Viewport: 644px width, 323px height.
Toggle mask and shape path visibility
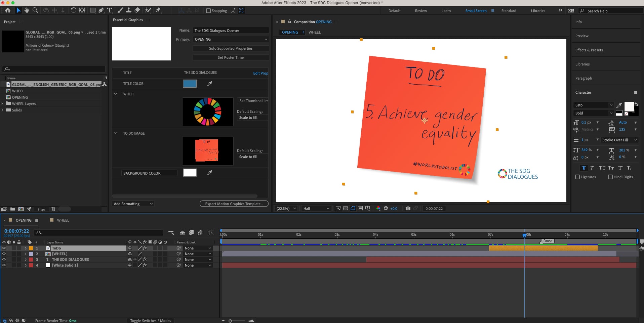pyautogui.click(x=353, y=209)
